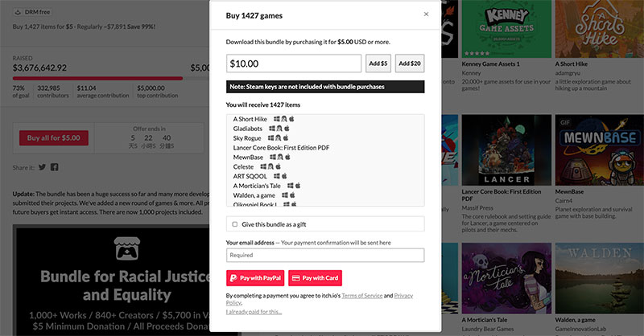Click Apple icon next to MewnBase in list
Viewport: 644px width, 336px height.
(x=287, y=157)
